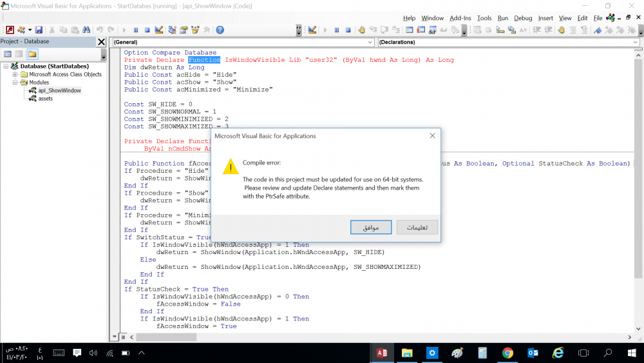Viewport: 644px width, 363px height.
Task: Click the Copy icon in the Standard toolbar
Action: click(x=63, y=30)
